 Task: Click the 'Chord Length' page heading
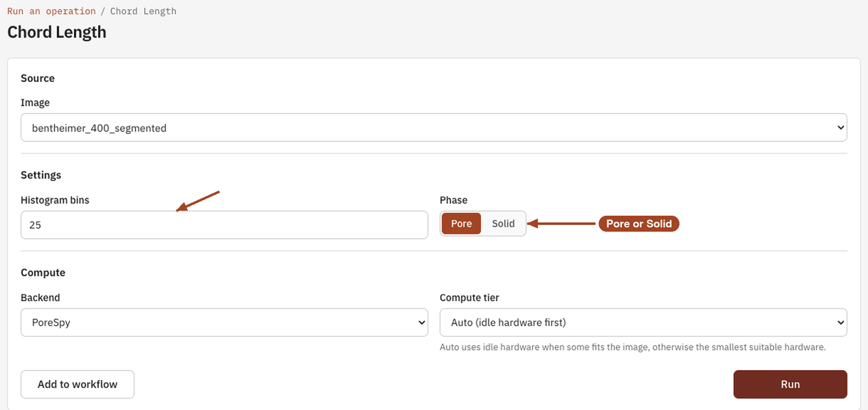click(x=57, y=33)
